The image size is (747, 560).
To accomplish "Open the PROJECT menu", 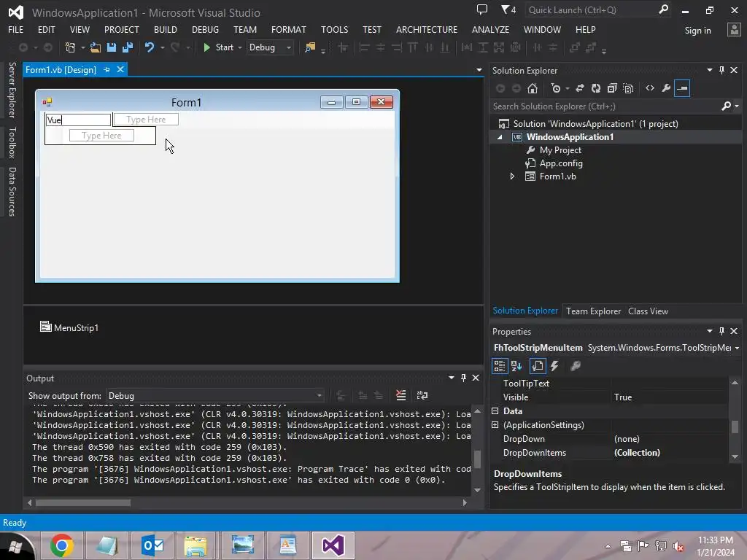I will point(122,29).
